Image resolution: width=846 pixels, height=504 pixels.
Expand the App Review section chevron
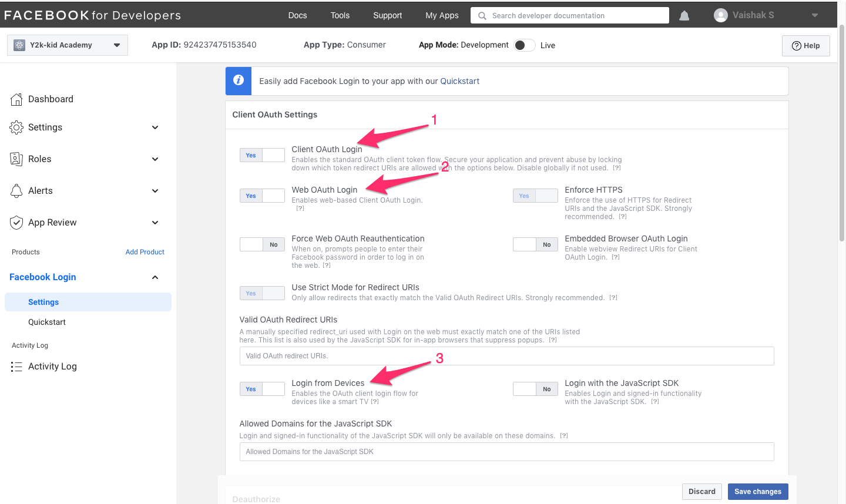(155, 223)
